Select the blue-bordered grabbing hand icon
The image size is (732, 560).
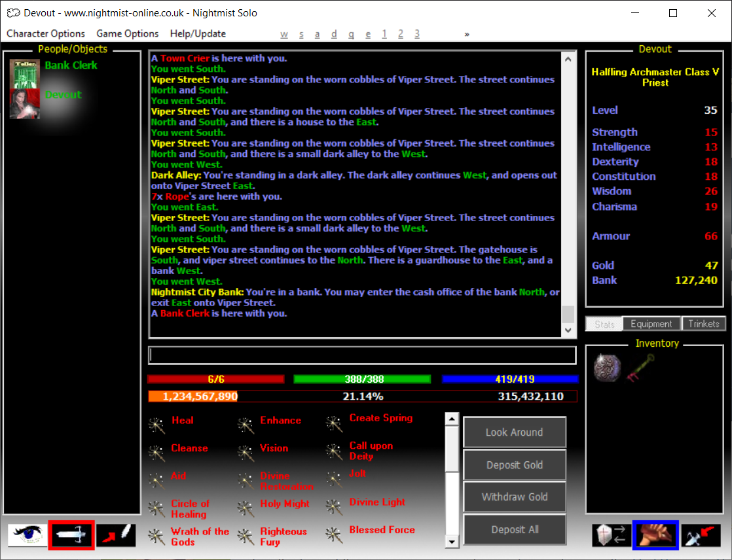pyautogui.click(x=655, y=535)
